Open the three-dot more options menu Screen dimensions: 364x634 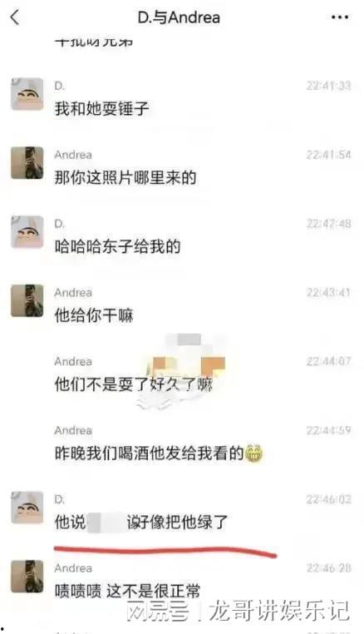(x=340, y=17)
